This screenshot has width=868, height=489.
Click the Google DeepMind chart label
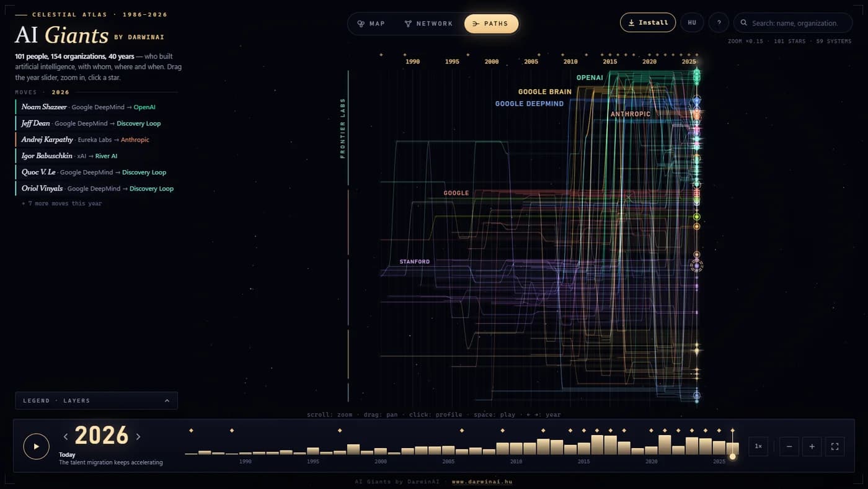point(529,104)
